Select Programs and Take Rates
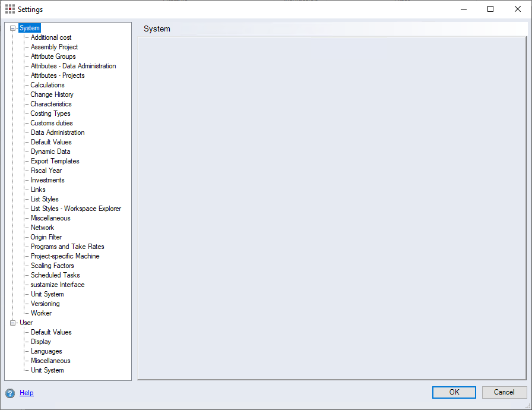The width and height of the screenshot is (532, 410). [67, 247]
